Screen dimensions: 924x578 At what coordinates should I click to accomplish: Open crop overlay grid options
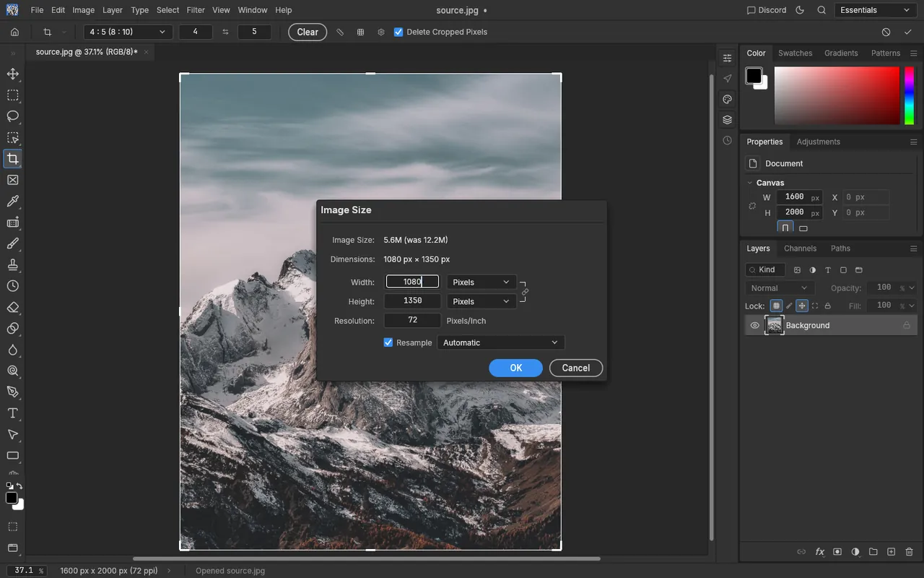[360, 32]
